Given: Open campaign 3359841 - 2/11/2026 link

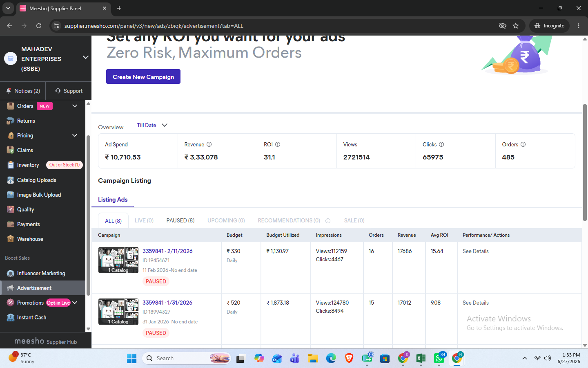Looking at the screenshot, I should [x=167, y=251].
